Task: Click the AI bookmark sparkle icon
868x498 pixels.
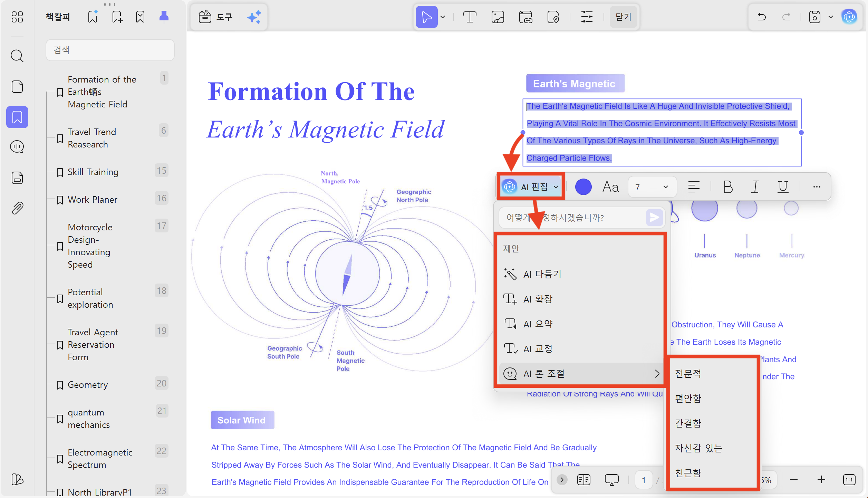Action: click(x=93, y=17)
